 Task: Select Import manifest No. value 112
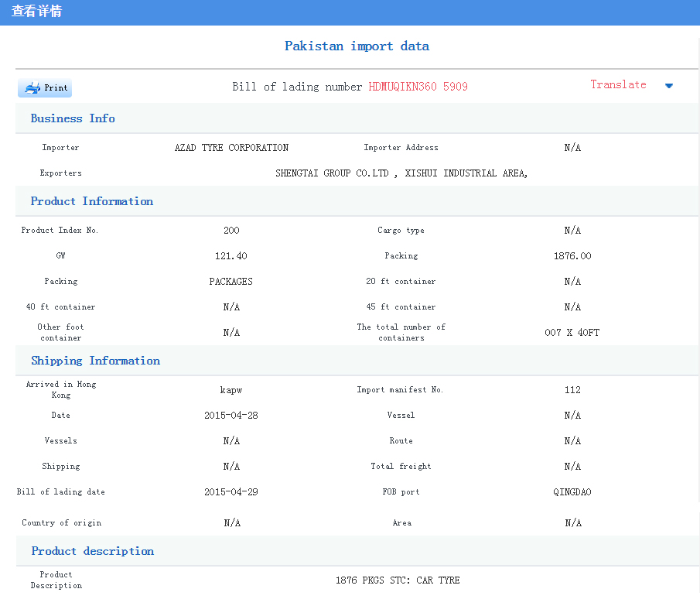point(572,390)
